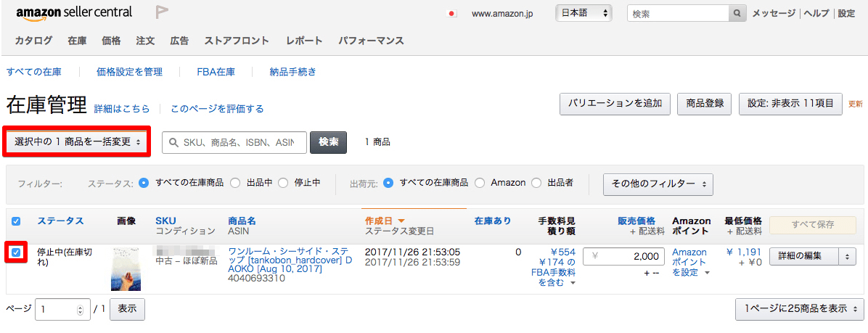Open the 広告 menu

[179, 41]
